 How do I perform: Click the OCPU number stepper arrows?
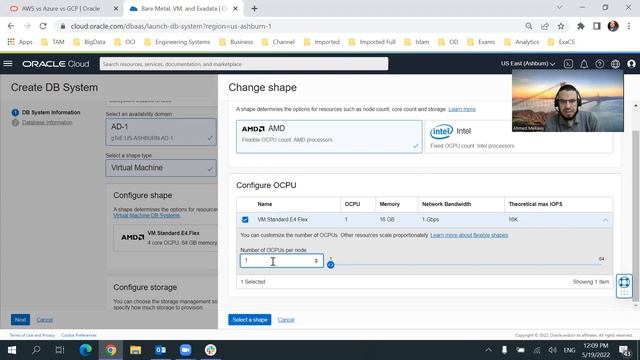pos(316,260)
